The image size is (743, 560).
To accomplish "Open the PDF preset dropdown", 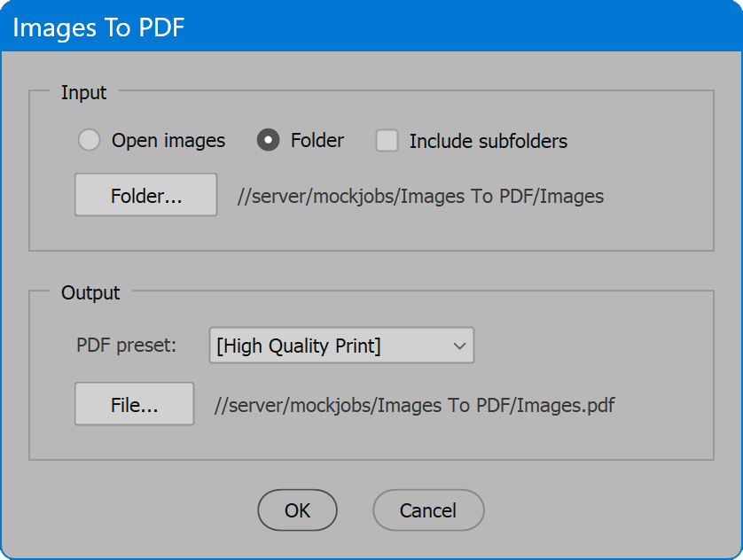I will tap(341, 345).
